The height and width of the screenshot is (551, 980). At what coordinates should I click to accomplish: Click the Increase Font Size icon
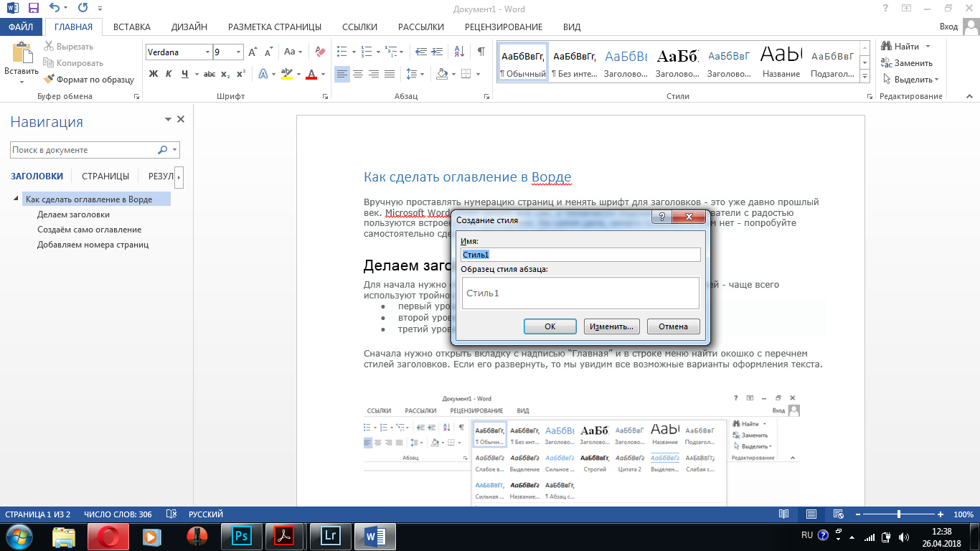tap(253, 52)
